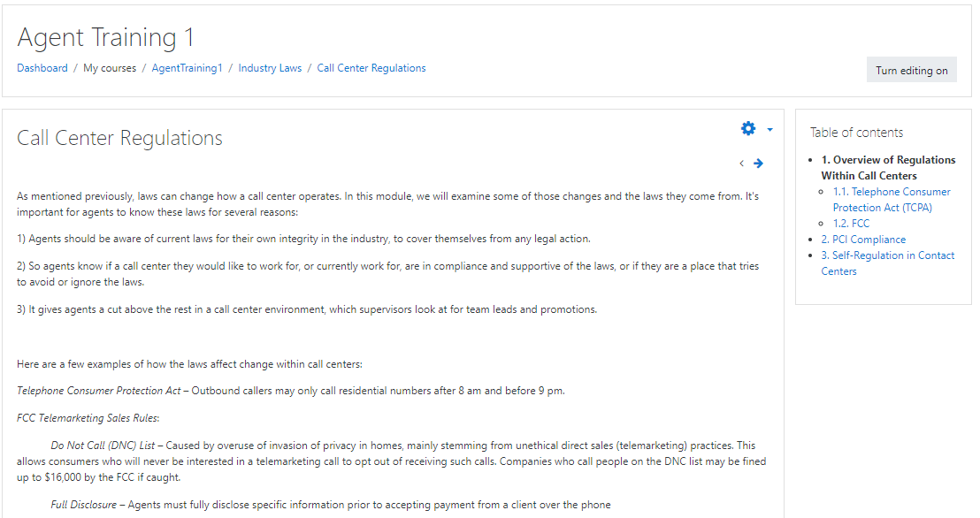Click the greyed previous chapter arrow
Image resolution: width=980 pixels, height=518 pixels.
pyautogui.click(x=741, y=164)
